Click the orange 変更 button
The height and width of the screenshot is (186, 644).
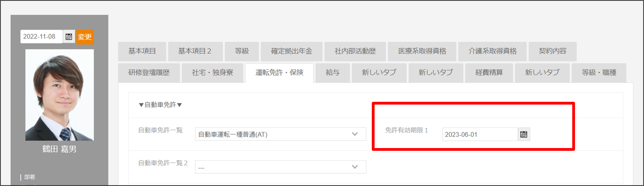(85, 37)
